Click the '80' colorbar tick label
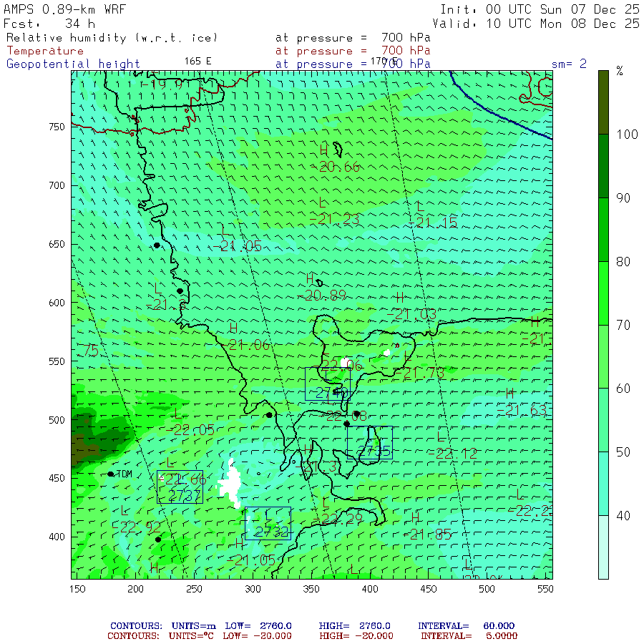Screen dimensions: 644x644 (623, 262)
